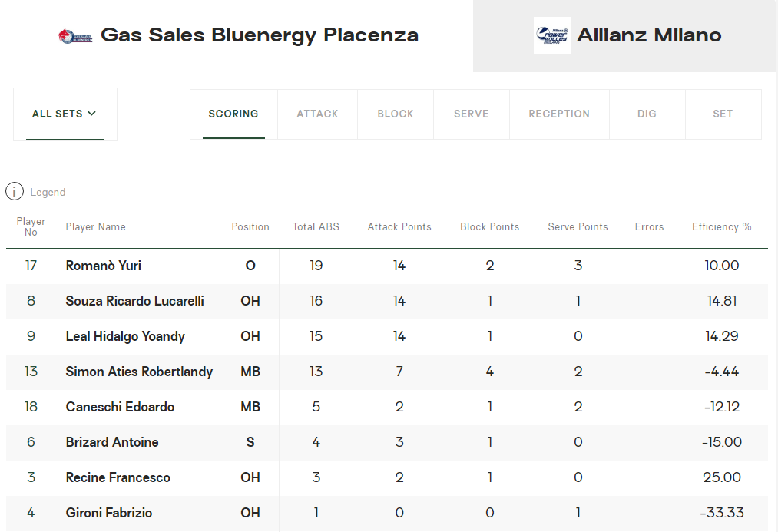Screen dimensions: 778x532
Task: Click the Legend info icon
Action: (15, 191)
